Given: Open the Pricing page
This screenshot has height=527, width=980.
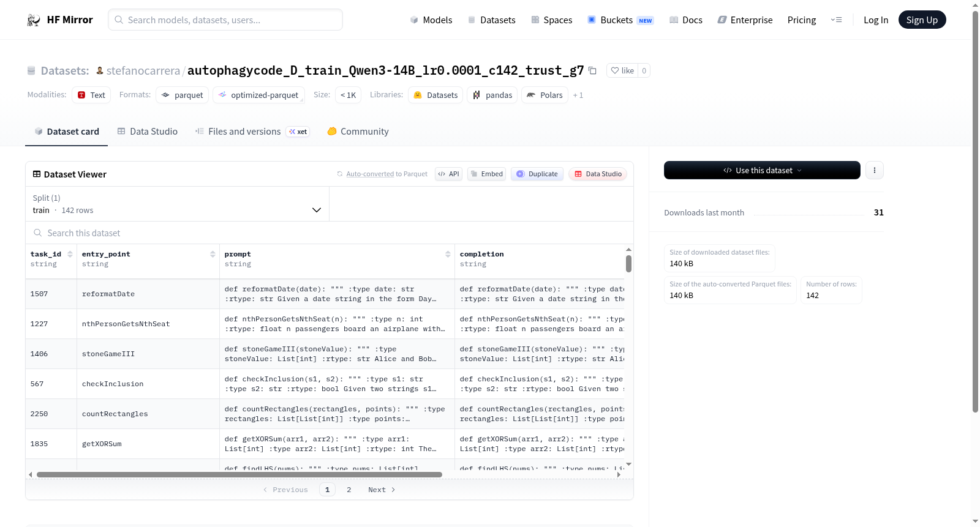Looking at the screenshot, I should tap(802, 20).
